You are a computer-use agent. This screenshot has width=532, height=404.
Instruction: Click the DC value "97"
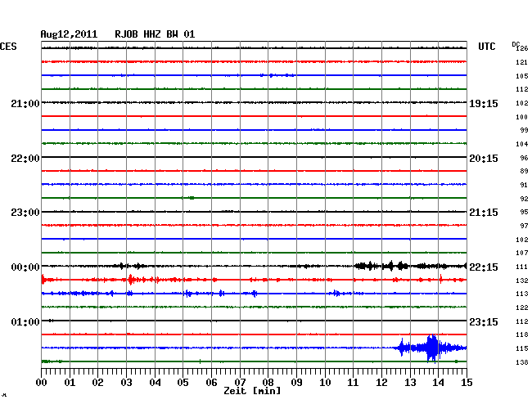tap(524, 226)
